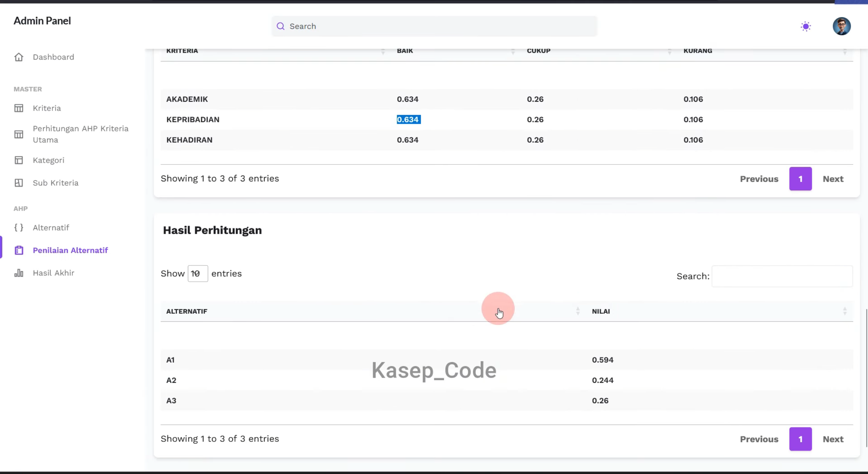
Task: Click the magnifier icon in search bar
Action: click(281, 26)
